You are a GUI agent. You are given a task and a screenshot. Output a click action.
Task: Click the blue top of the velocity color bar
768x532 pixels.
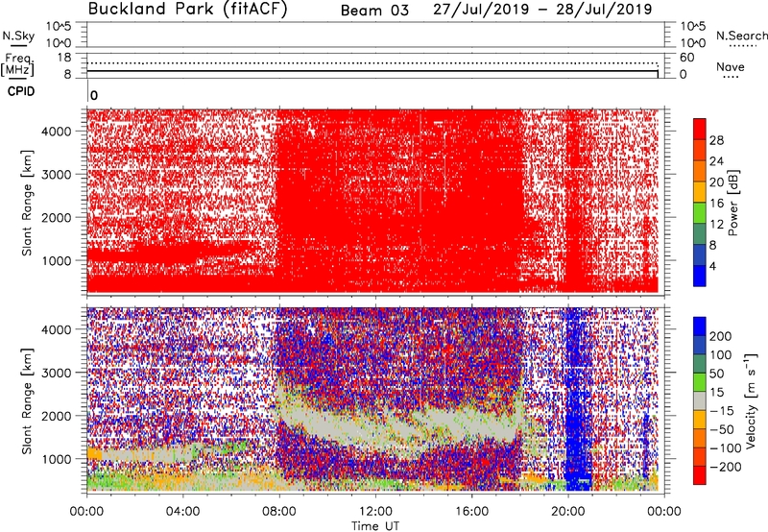coord(700,326)
